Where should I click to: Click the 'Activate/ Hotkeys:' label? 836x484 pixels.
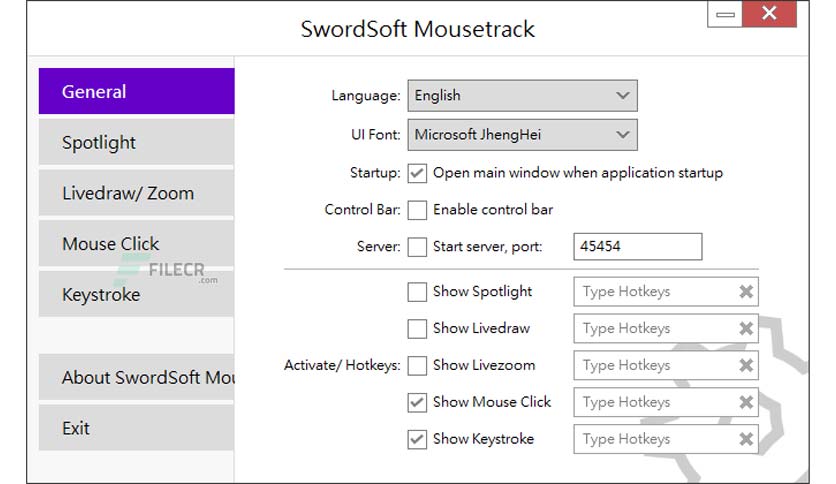[342, 365]
